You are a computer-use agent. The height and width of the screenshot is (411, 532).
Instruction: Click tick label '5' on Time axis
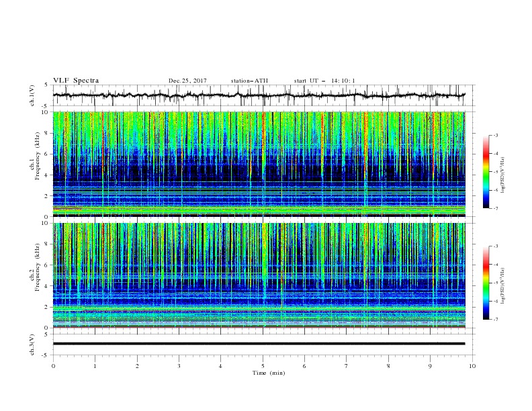click(x=263, y=366)
